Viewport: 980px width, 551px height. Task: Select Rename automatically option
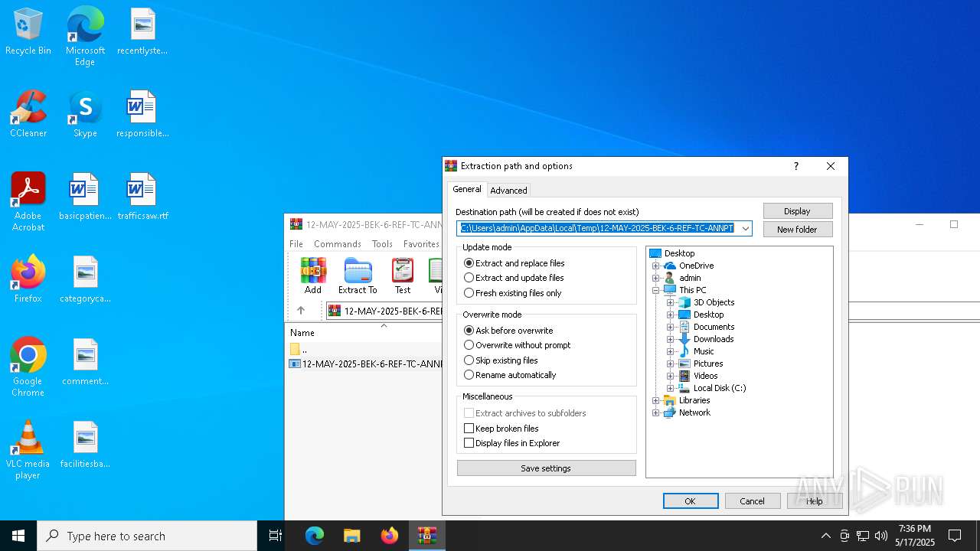510,375
